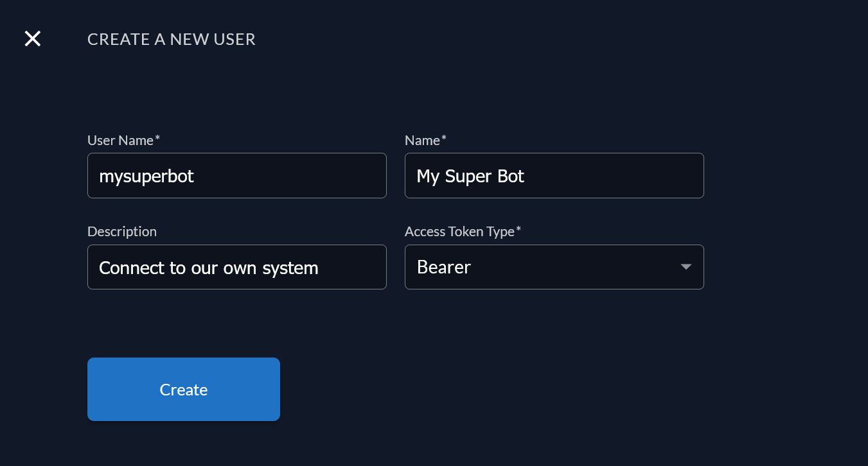
Task: Click the required asterisk beside Access Token Type
Action: 517,229
